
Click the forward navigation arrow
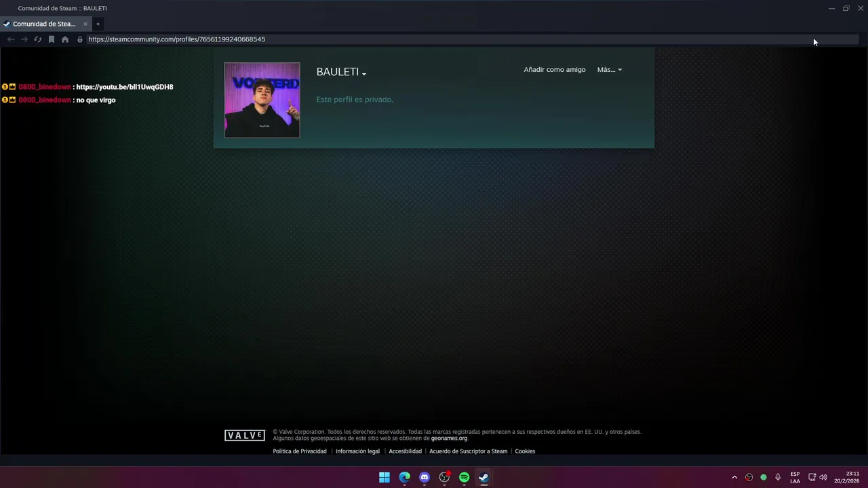24,39
